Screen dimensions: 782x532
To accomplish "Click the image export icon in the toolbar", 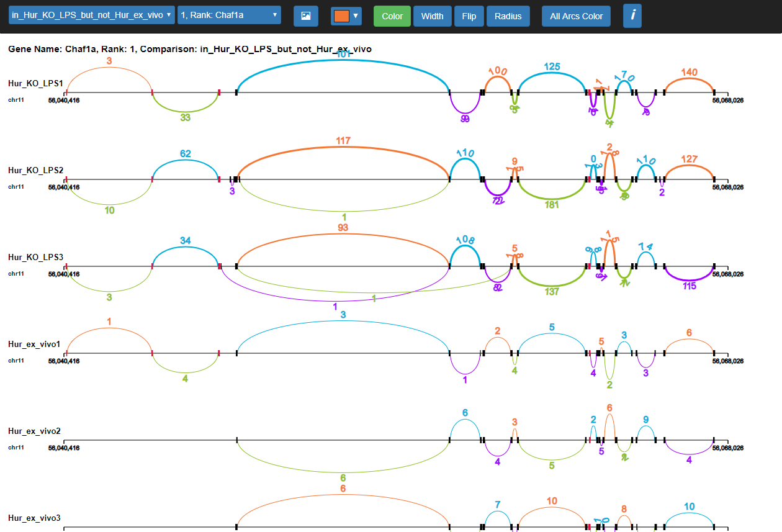I will coord(305,16).
